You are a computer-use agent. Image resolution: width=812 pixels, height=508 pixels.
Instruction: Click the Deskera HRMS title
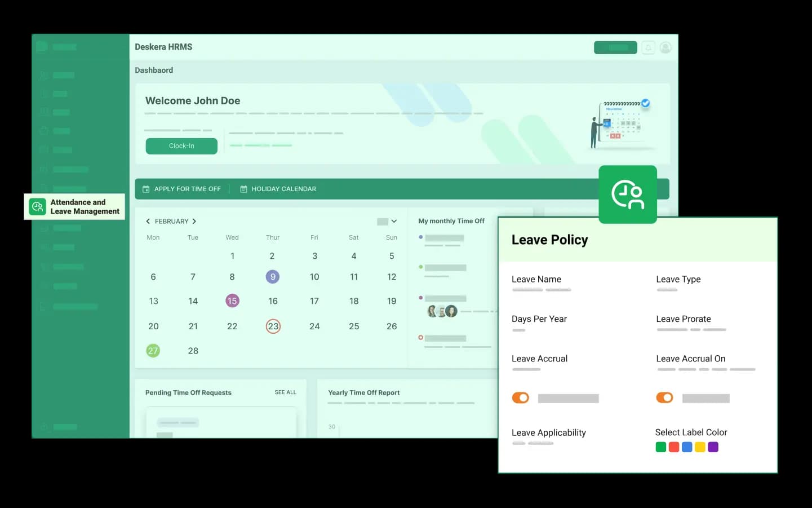pyautogui.click(x=163, y=47)
